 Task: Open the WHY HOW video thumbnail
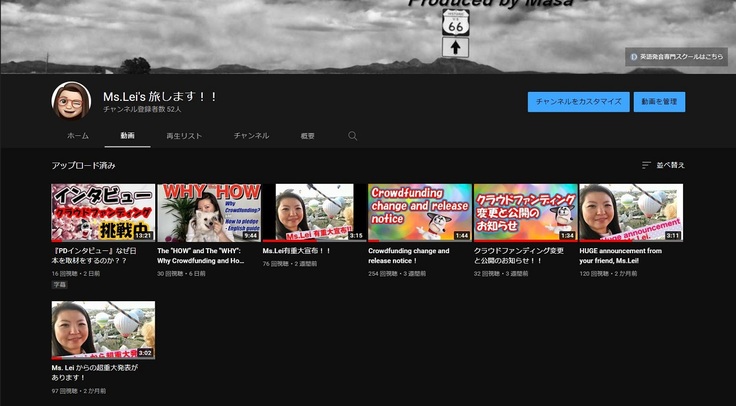point(208,212)
